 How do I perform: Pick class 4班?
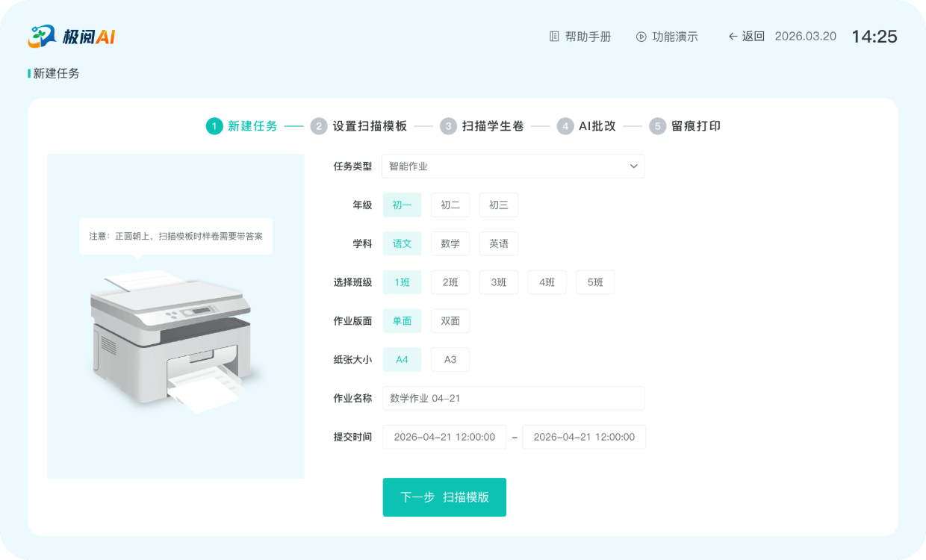click(547, 282)
